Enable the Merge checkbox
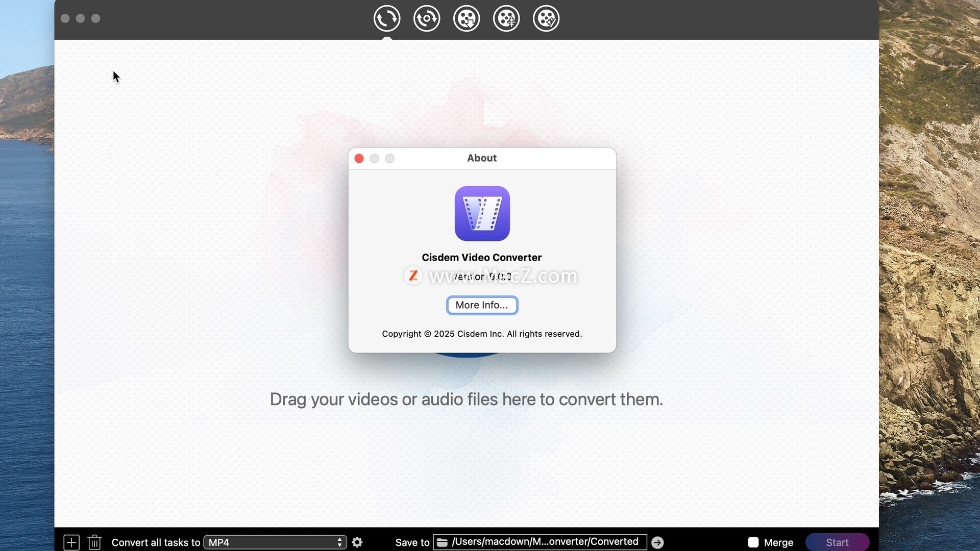Viewport: 980px width, 551px height. point(753,542)
